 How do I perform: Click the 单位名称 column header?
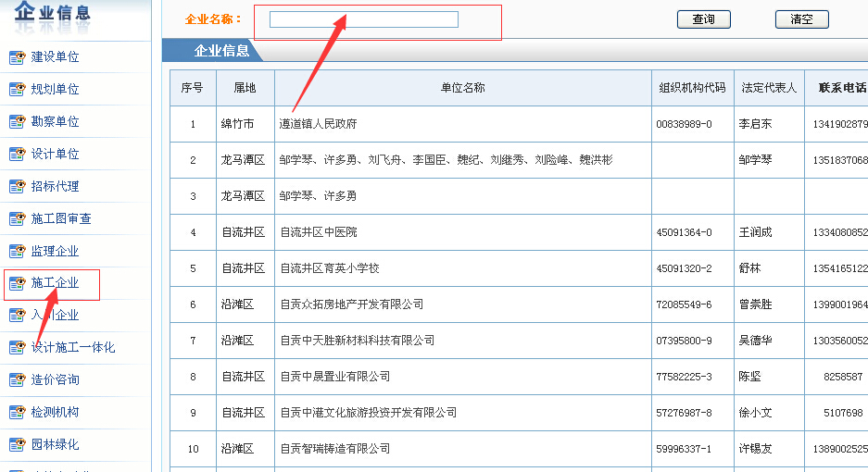(462, 88)
